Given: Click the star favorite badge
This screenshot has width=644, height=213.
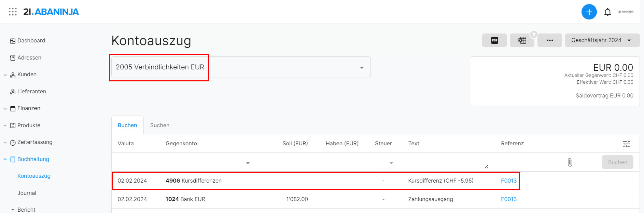Looking at the screenshot, I should [534, 34].
